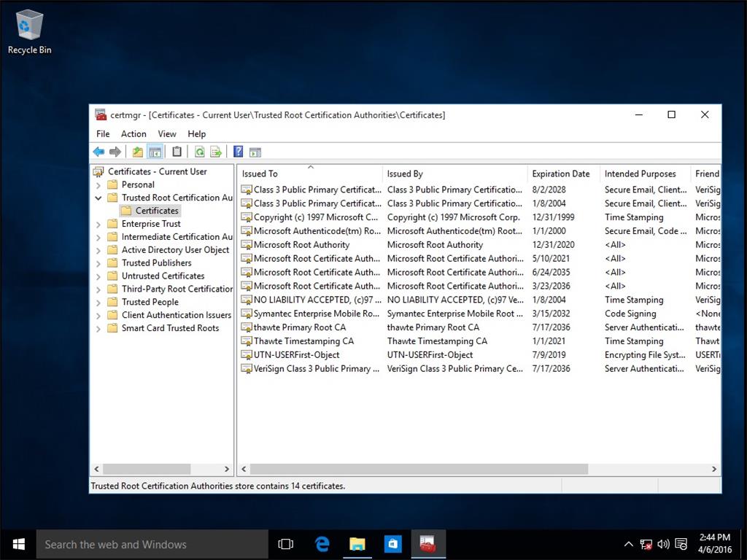Click the Export List toolbar icon

(216, 152)
